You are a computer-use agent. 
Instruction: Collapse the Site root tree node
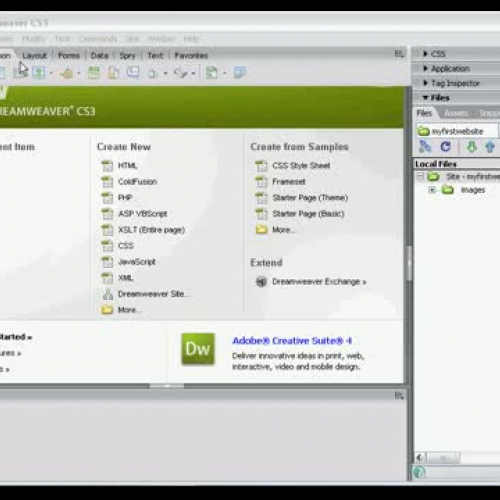tap(421, 176)
